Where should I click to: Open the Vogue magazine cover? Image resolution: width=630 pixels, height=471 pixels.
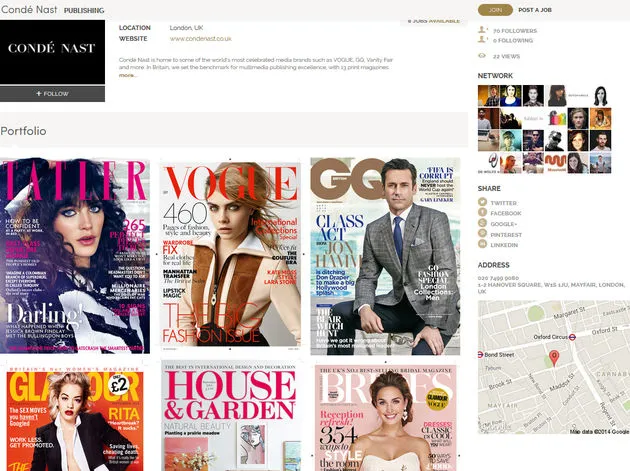[231, 254]
